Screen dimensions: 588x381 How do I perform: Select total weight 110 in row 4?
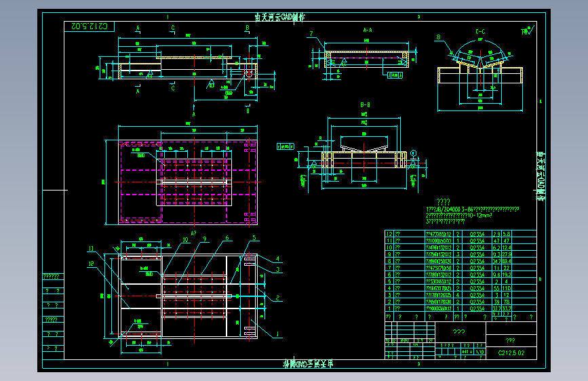point(506,288)
